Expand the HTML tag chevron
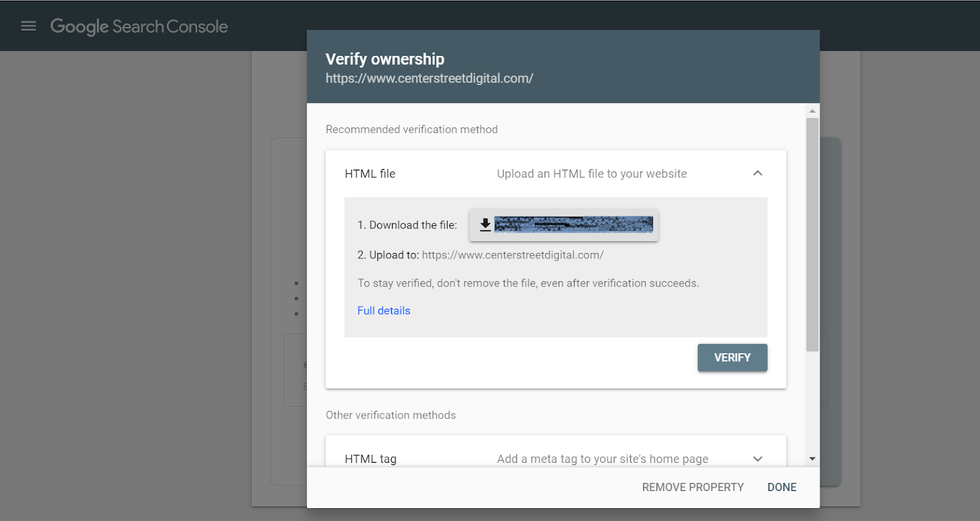Screen dimensions: 980x521 [x=758, y=459]
